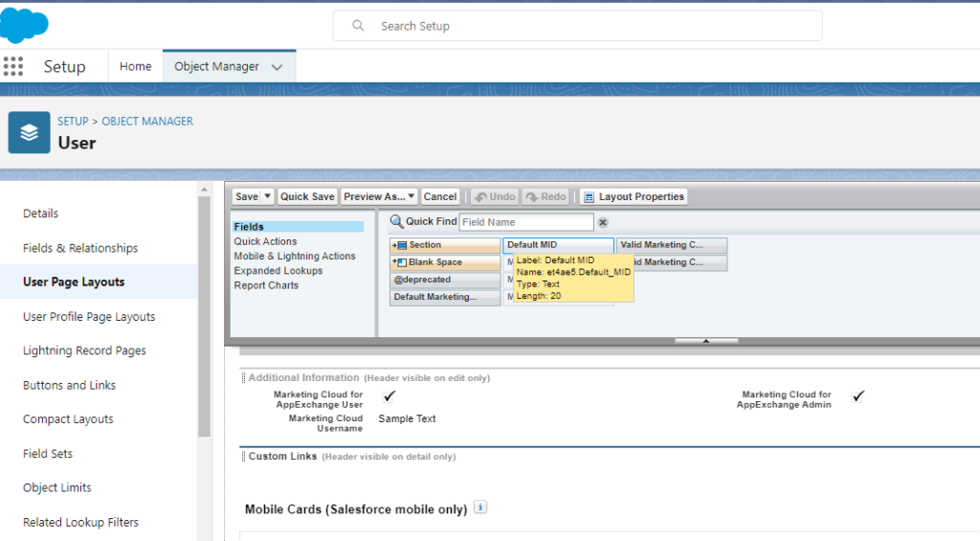Select the Default MID palette field
Screen dimensions: 980x541
coord(559,245)
